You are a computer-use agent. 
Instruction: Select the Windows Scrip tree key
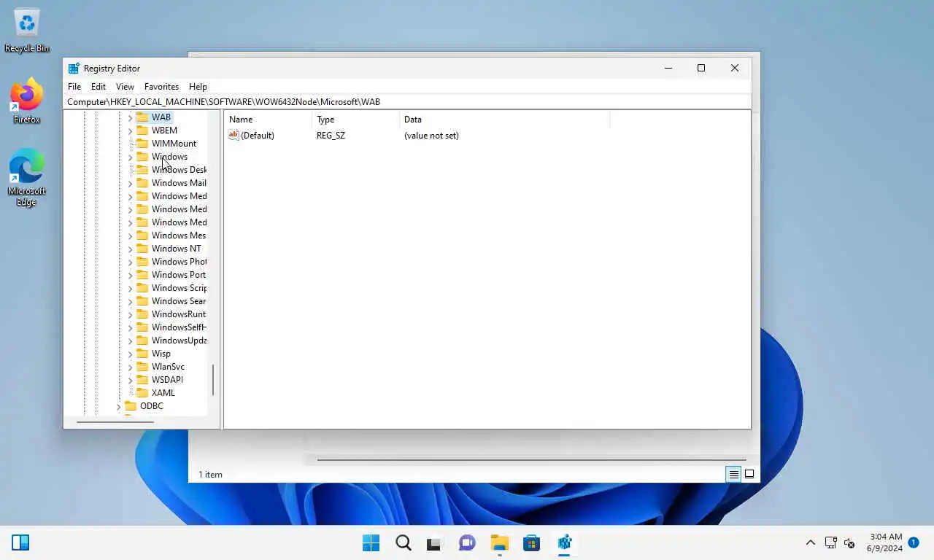[179, 288]
